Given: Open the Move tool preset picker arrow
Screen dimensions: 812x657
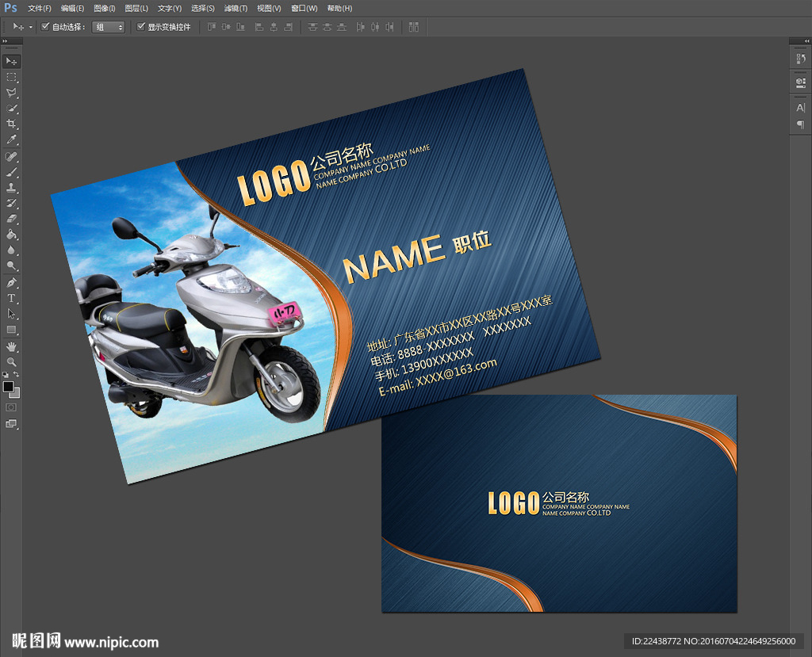Looking at the screenshot, I should (31, 27).
